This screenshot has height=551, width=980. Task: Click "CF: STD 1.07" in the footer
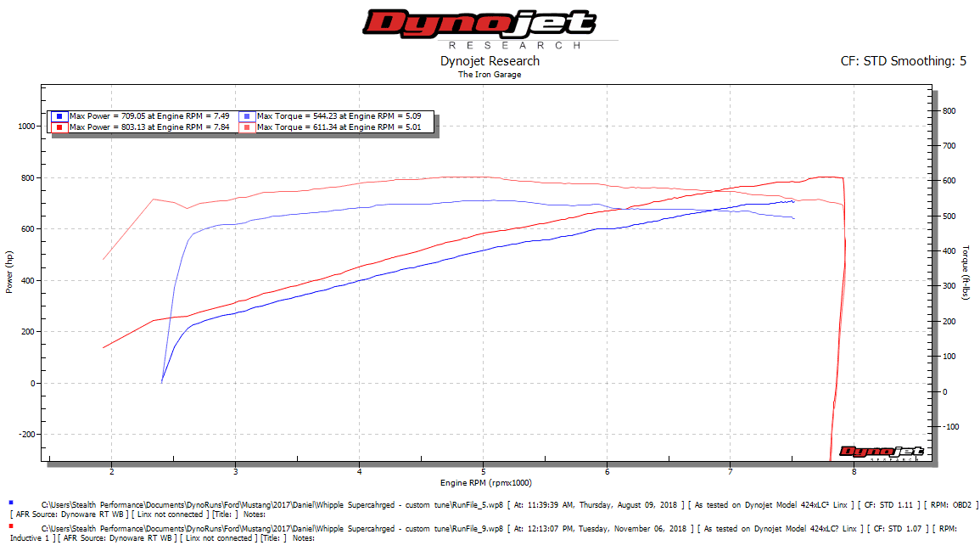click(898, 528)
